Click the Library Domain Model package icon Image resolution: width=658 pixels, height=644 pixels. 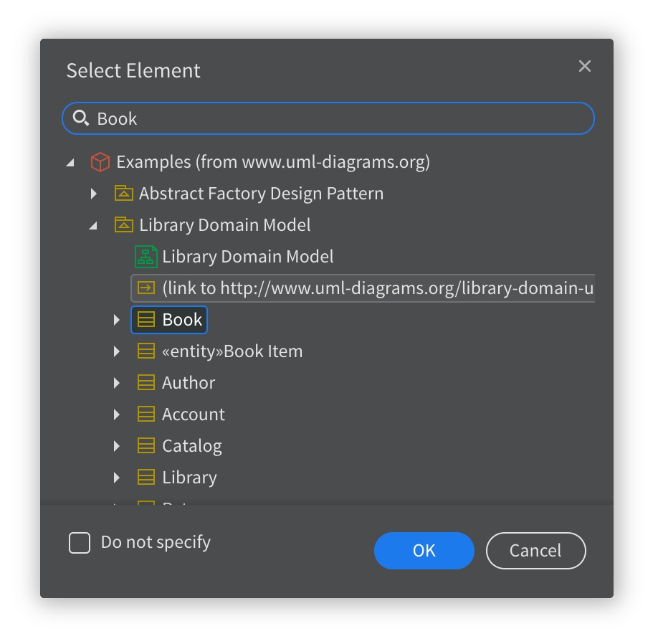pyautogui.click(x=124, y=225)
